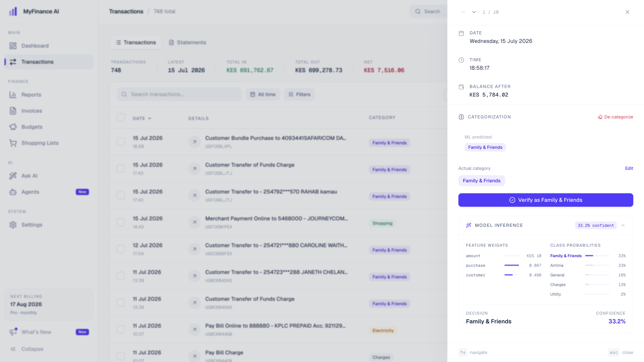Click the De-categorize eraser icon
Screen dimensions: 644x362
click(600, 117)
